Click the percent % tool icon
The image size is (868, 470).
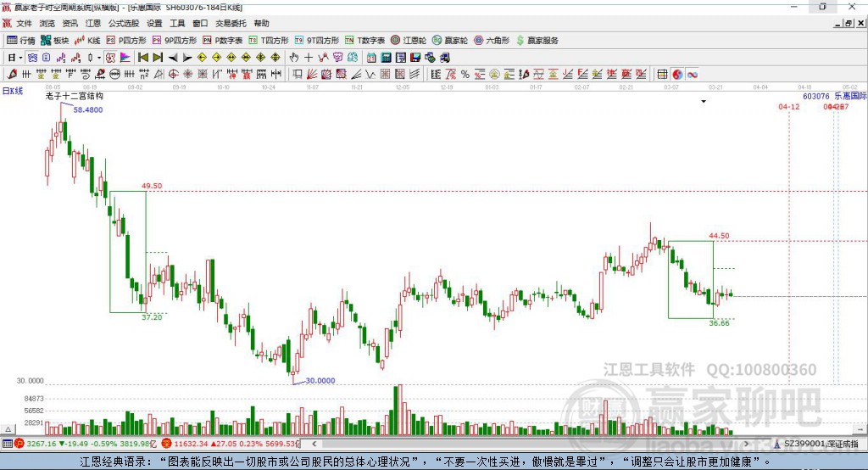[x=465, y=75]
